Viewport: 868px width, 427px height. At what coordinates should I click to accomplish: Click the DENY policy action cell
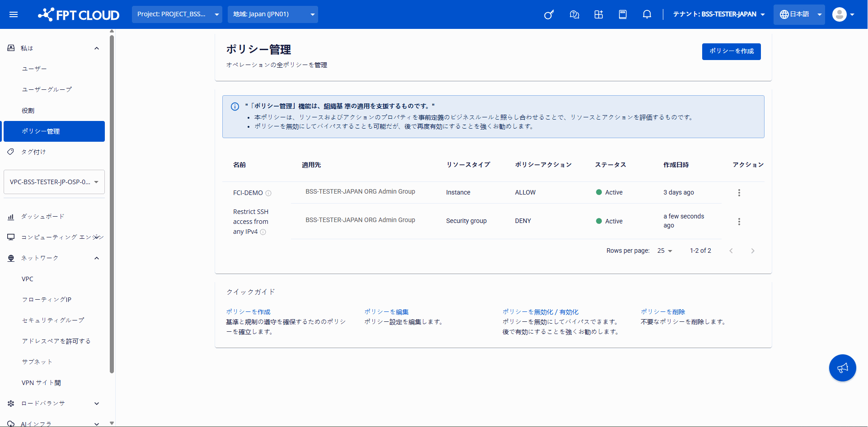click(523, 221)
